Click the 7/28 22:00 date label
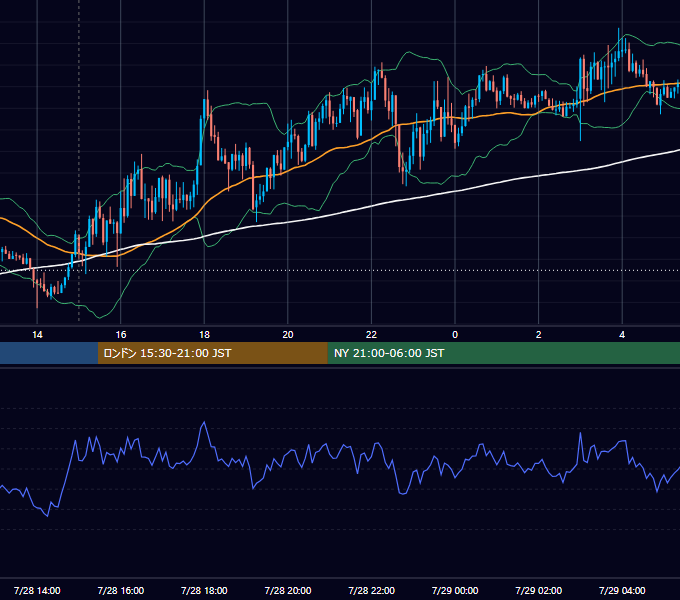This screenshot has width=680, height=600. tap(372, 590)
